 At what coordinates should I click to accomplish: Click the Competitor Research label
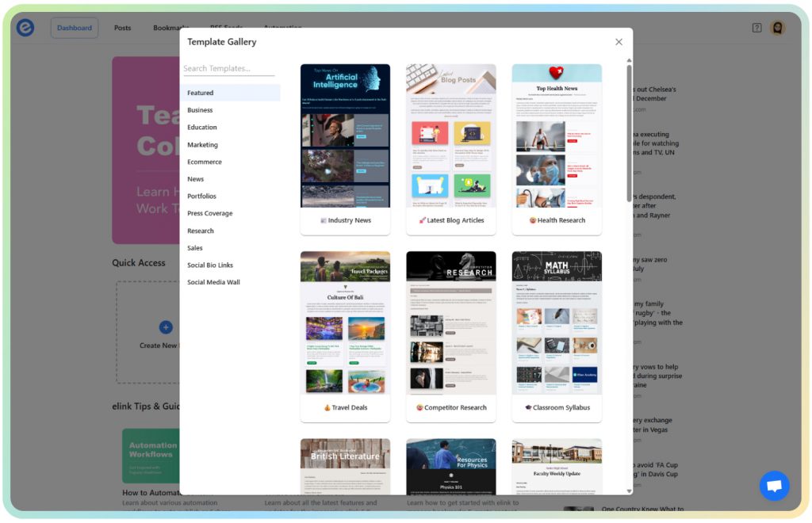451,407
